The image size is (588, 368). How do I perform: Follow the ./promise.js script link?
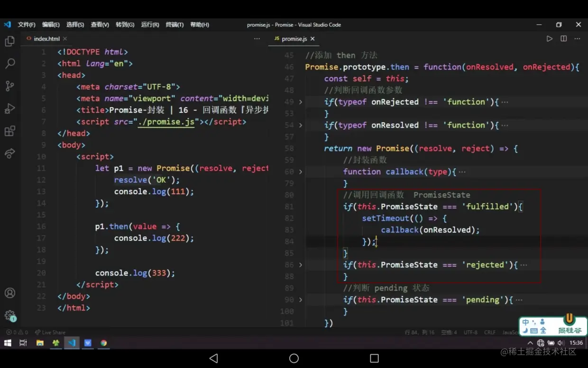click(166, 122)
